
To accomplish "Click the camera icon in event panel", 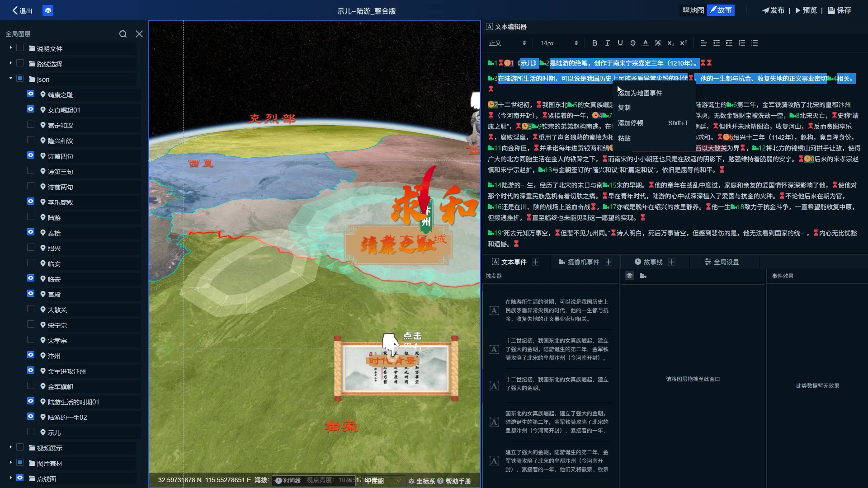I will (x=643, y=276).
